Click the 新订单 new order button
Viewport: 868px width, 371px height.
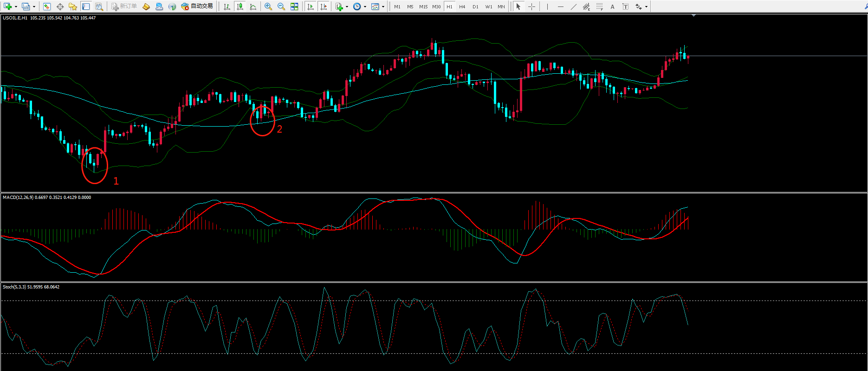(124, 6)
